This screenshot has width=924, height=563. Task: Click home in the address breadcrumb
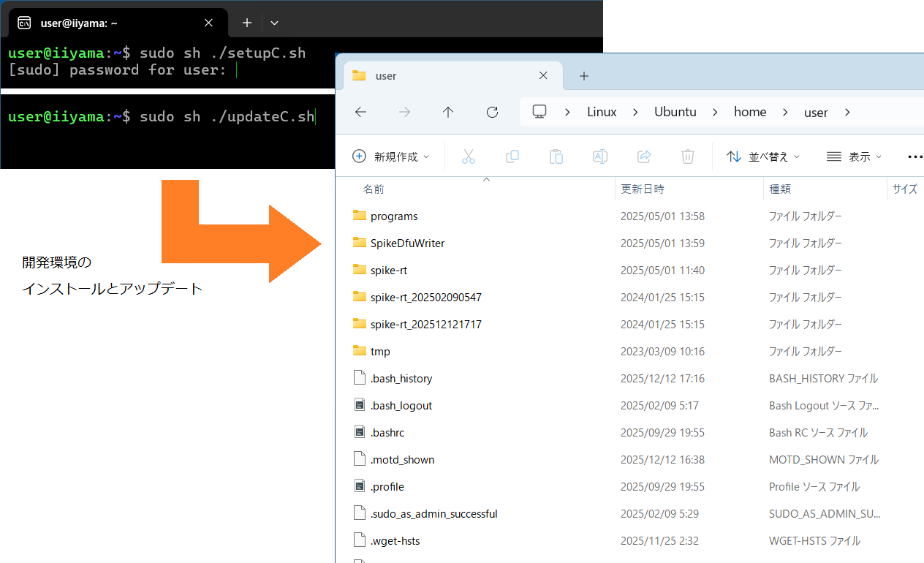(750, 112)
